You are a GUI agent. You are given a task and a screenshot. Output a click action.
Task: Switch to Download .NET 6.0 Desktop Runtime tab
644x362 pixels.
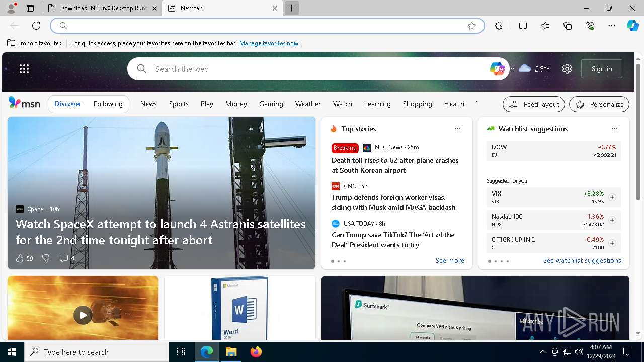102,8
